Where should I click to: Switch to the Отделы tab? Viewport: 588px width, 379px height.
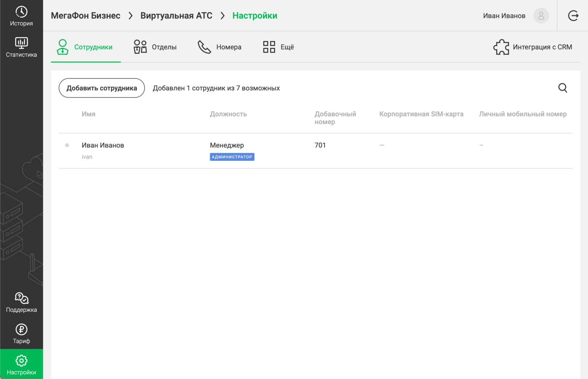(x=155, y=47)
